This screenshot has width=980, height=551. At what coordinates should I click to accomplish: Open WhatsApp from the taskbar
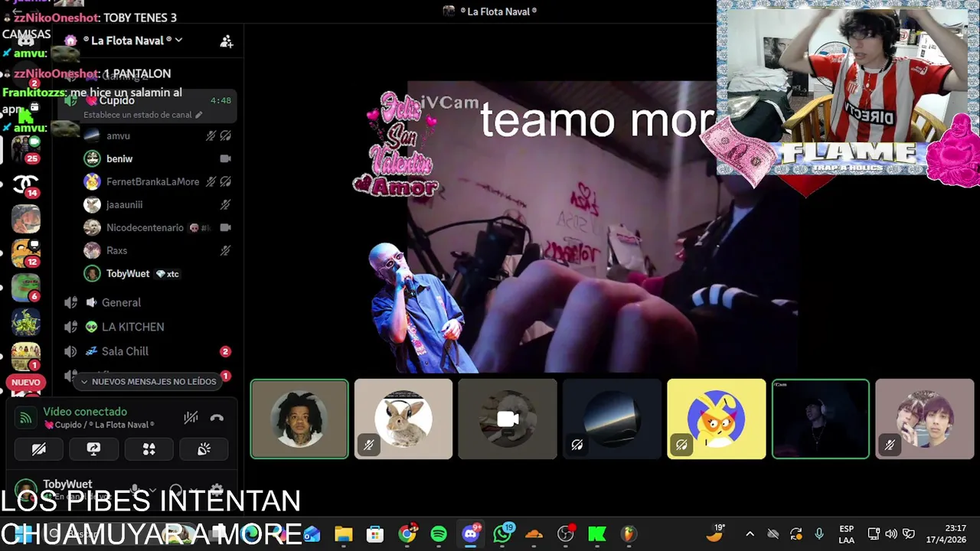point(502,534)
